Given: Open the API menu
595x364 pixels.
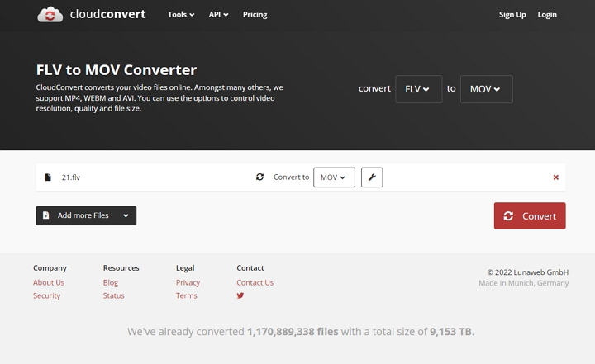Looking at the screenshot, I should click(219, 15).
